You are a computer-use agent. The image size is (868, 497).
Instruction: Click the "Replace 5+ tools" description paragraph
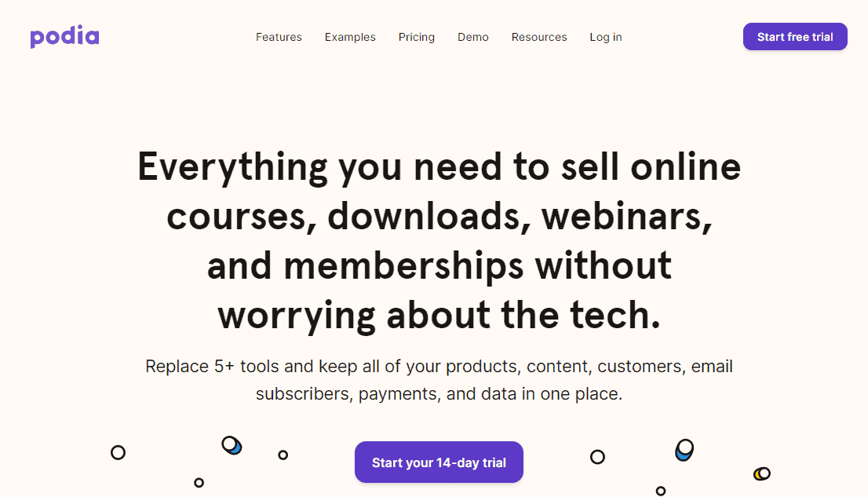439,380
